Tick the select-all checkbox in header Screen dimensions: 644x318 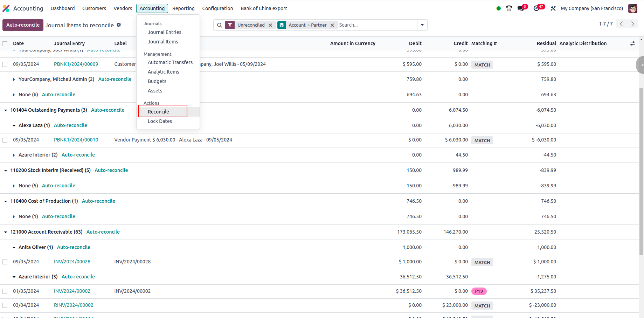pyautogui.click(x=5, y=44)
